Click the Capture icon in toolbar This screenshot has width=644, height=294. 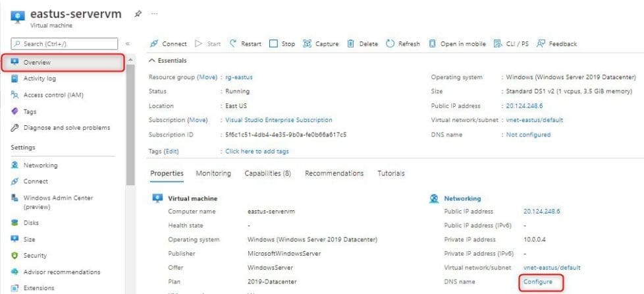(x=308, y=44)
